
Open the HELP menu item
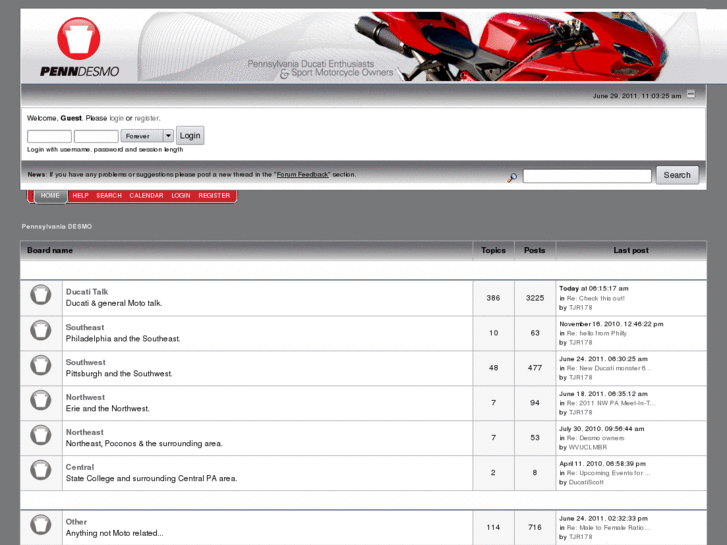(80, 196)
